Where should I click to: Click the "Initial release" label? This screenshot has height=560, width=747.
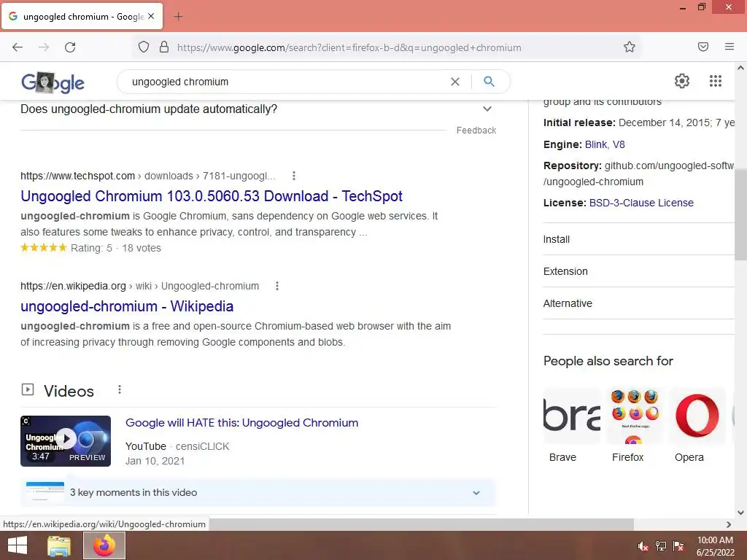pyautogui.click(x=579, y=122)
